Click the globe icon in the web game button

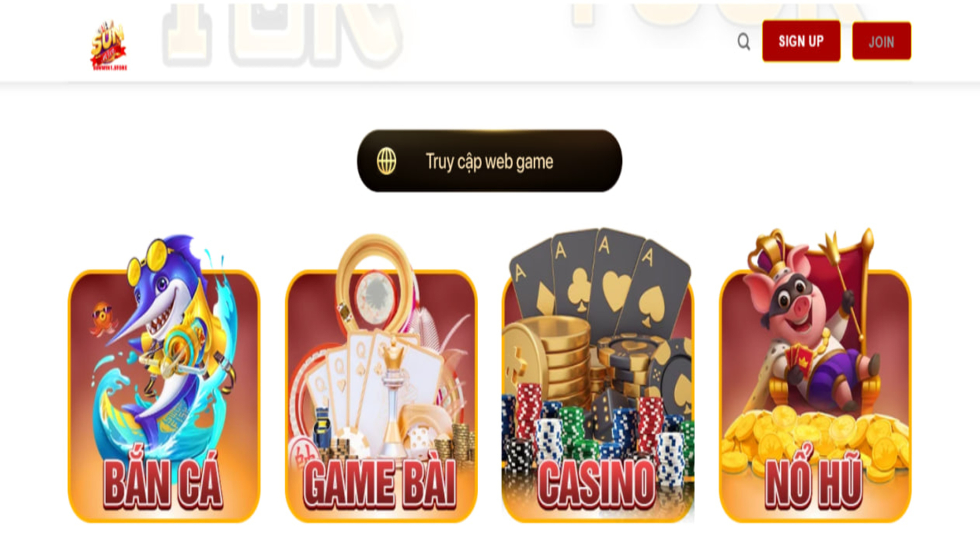point(387,161)
